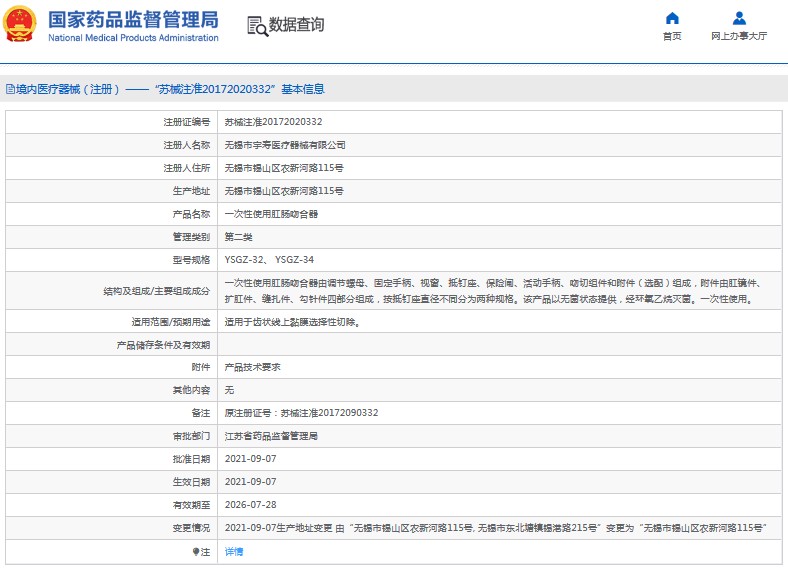Click the national emblem logo
The height and width of the screenshot is (570, 788).
[20, 25]
